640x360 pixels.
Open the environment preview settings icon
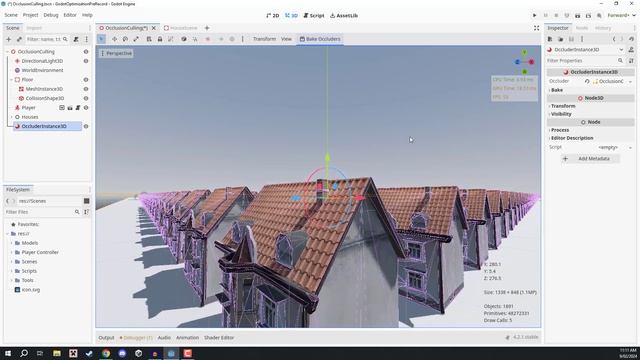click(x=232, y=39)
